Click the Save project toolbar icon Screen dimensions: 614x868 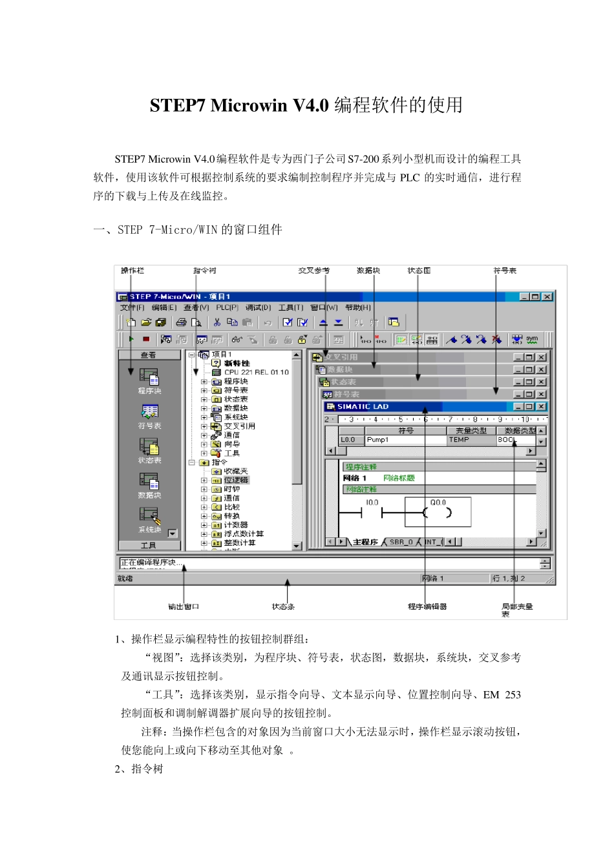click(160, 322)
